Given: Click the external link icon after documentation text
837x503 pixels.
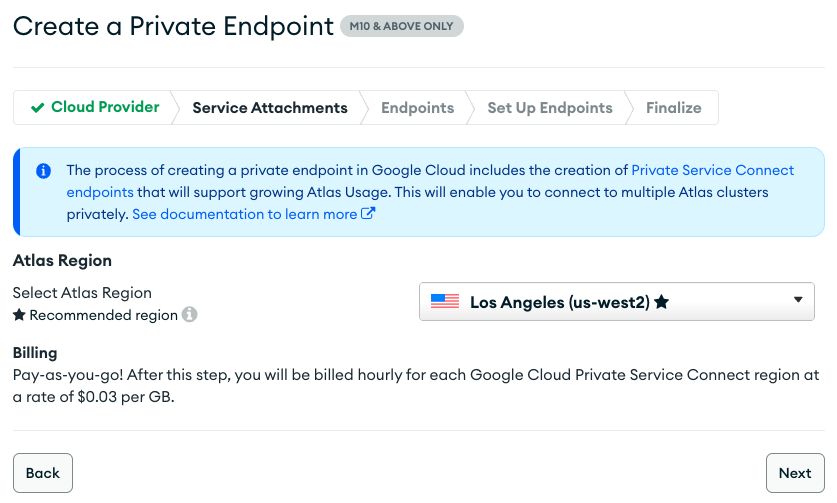Looking at the screenshot, I should click(x=368, y=213).
